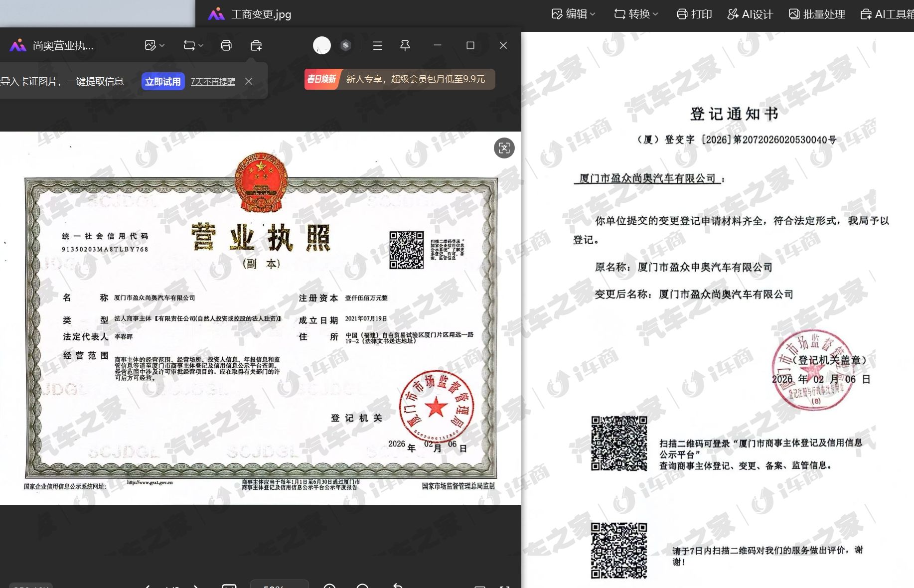Select the 工商变更.jpg title tab
The image size is (914, 588).
point(261,14)
